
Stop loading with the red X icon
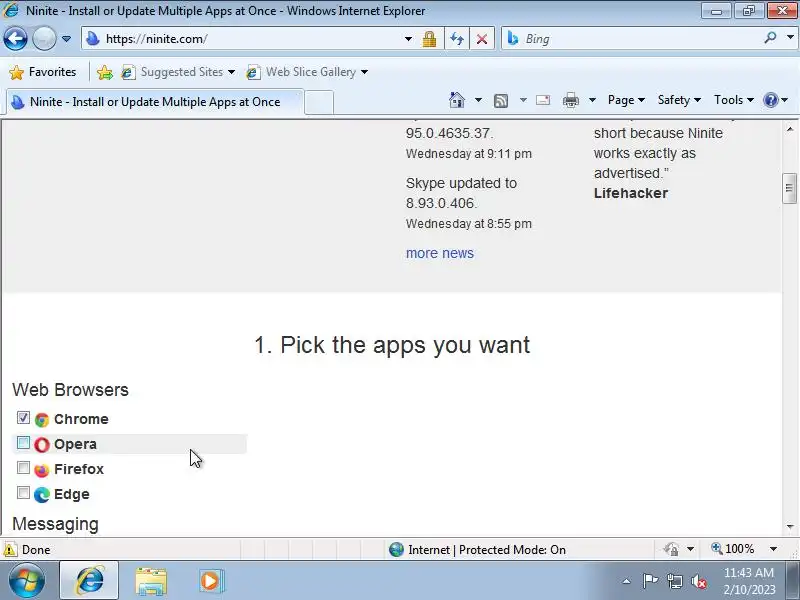pos(482,39)
